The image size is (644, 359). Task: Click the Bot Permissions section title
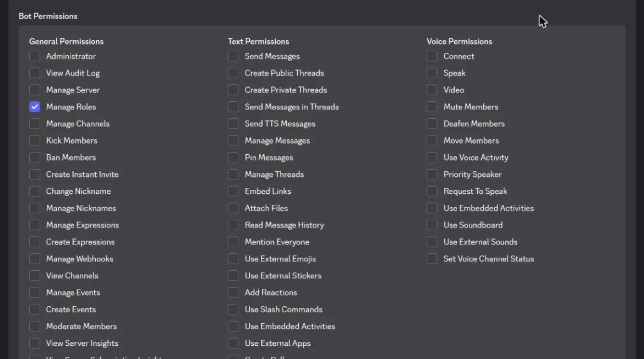48,16
